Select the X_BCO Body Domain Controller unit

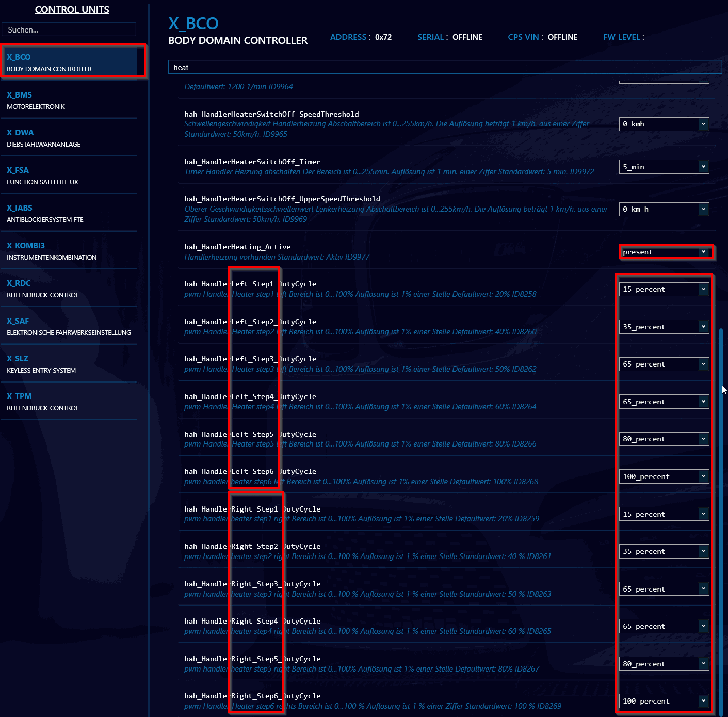click(x=71, y=62)
